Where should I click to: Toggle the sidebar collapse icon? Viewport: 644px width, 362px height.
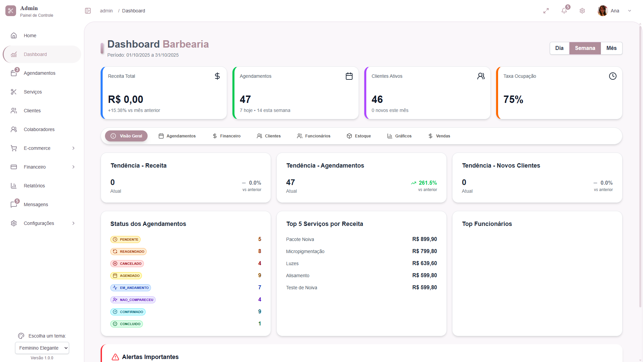[x=88, y=11]
